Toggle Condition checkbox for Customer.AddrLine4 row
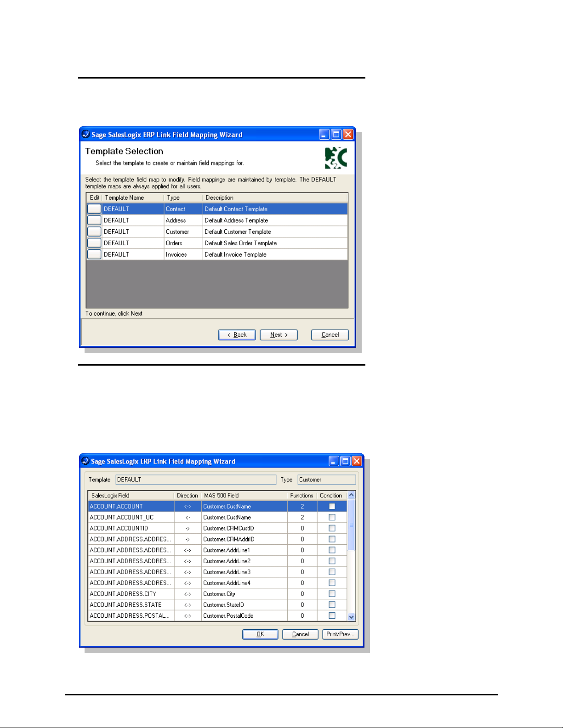 (332, 583)
